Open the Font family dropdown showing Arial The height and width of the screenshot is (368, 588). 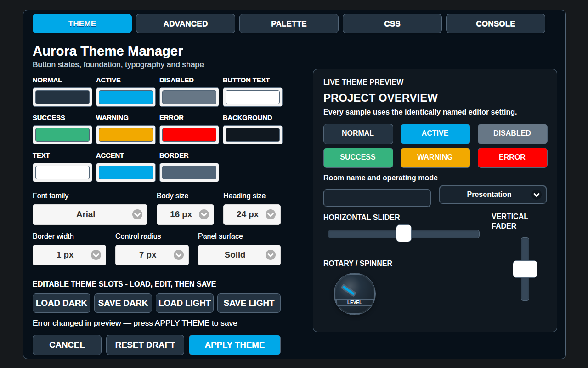pyautogui.click(x=90, y=214)
